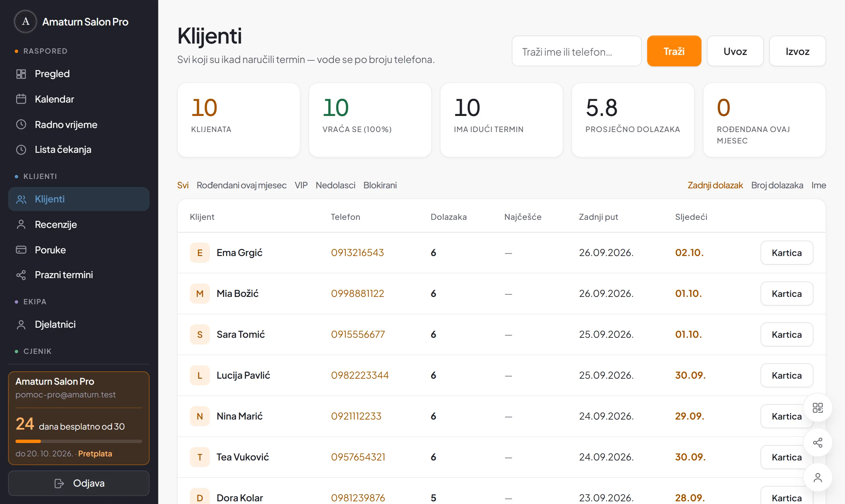This screenshot has height=504, width=845.
Task: Sort by Zadnji dolazak
Action: click(x=715, y=185)
